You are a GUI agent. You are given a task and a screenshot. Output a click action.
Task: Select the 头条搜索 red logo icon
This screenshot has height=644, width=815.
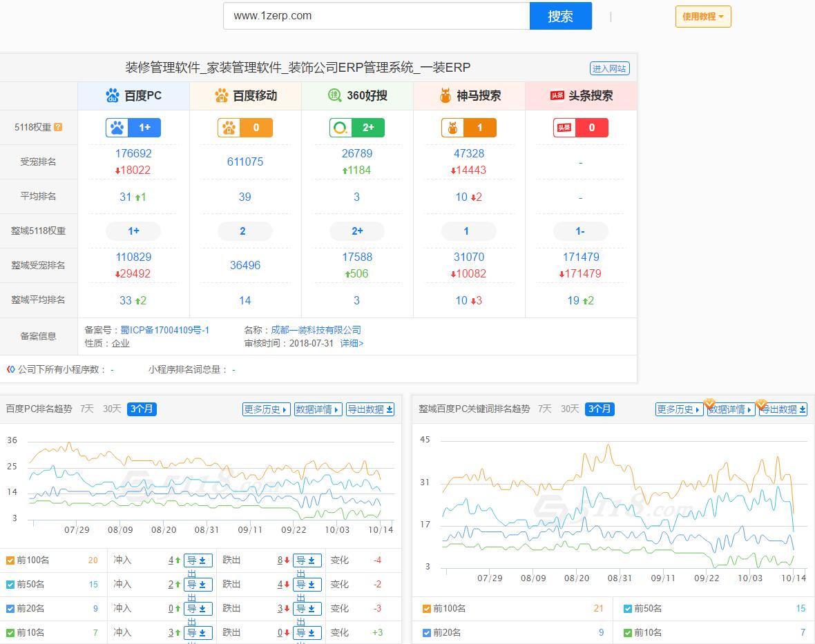(557, 95)
